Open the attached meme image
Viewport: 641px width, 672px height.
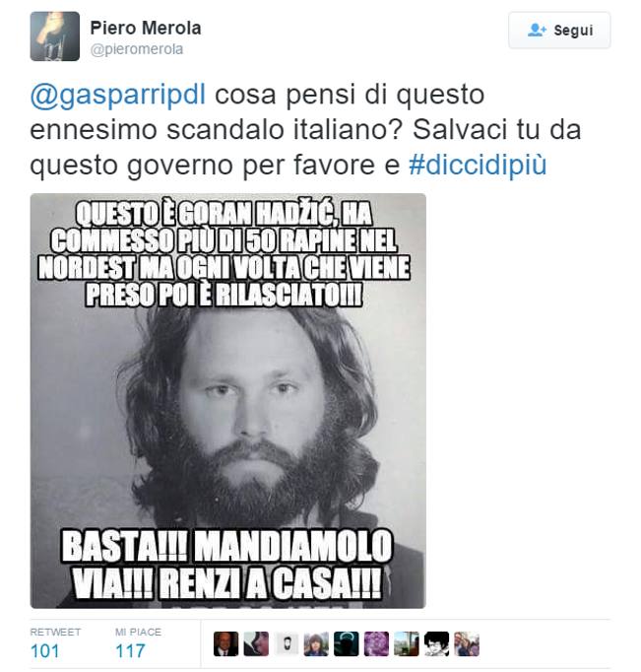pos(227,401)
